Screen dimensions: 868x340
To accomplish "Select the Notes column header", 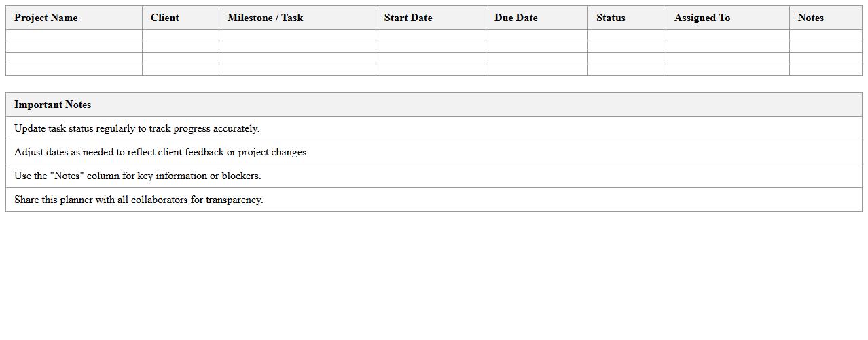I will [810, 18].
